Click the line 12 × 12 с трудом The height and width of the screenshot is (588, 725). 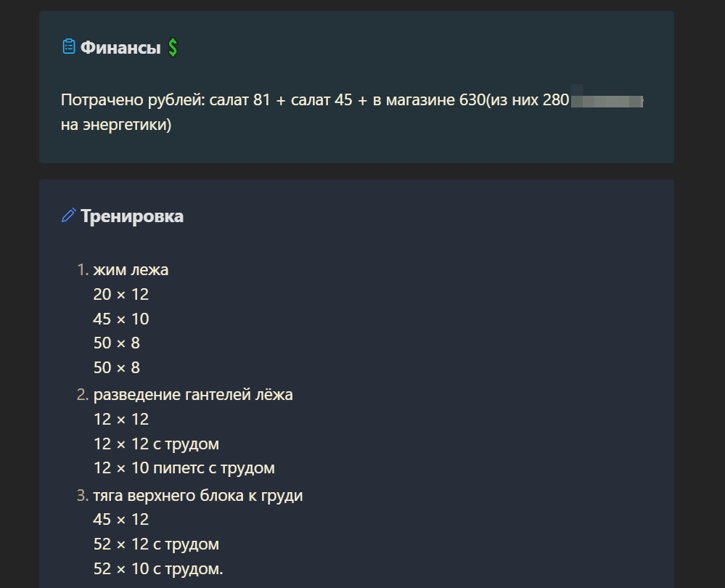point(156,444)
